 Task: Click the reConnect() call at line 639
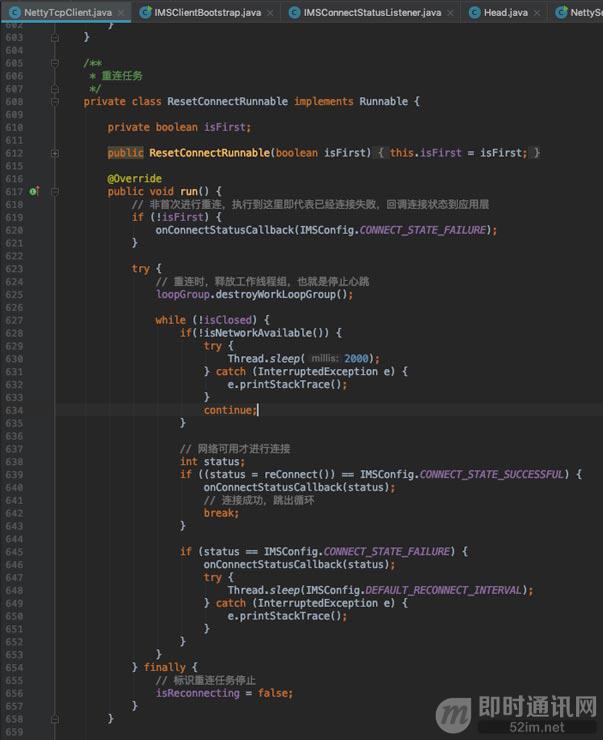[x=299, y=474]
